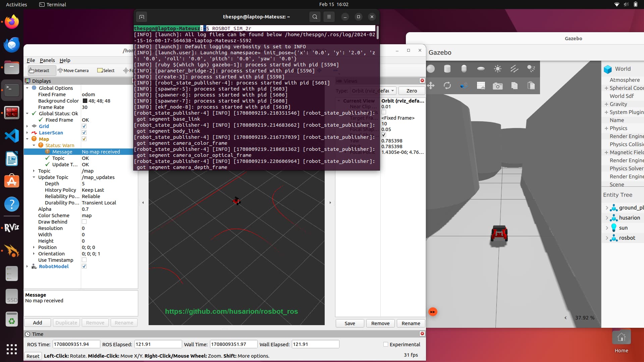This screenshot has height=362, width=644.
Task: Choose the Select tool in RViz toolbar
Action: [x=106, y=70]
